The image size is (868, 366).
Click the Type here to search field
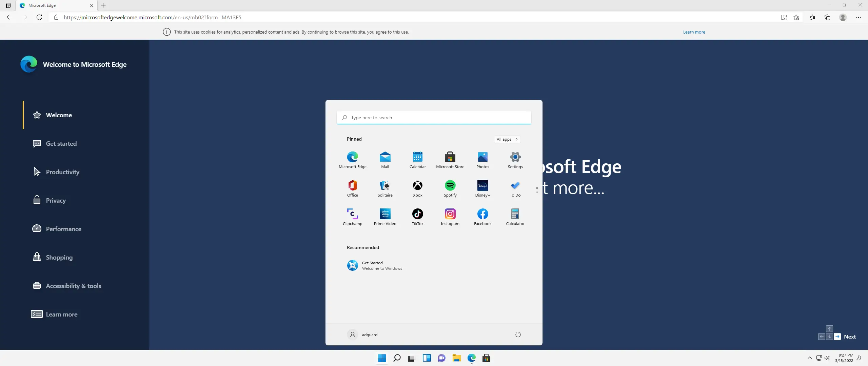434,118
